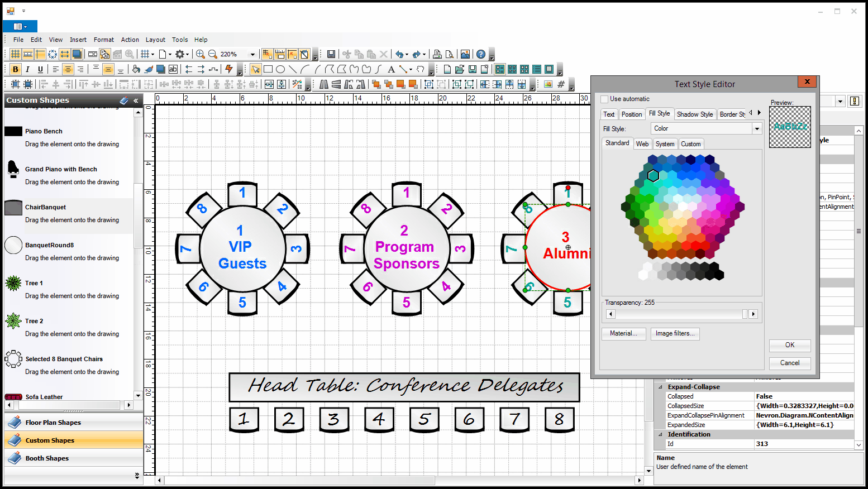Toggle Underline formatting
The width and height of the screenshot is (868, 489).
[40, 69]
